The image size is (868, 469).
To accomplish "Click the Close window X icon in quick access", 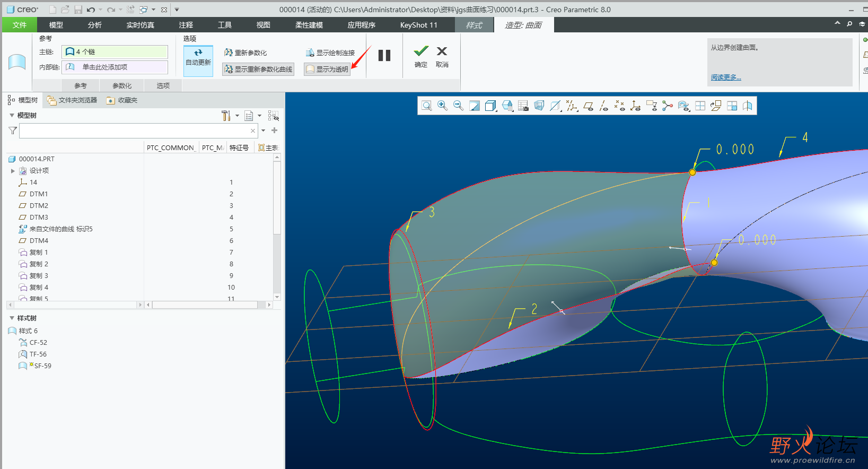I will click(x=164, y=10).
